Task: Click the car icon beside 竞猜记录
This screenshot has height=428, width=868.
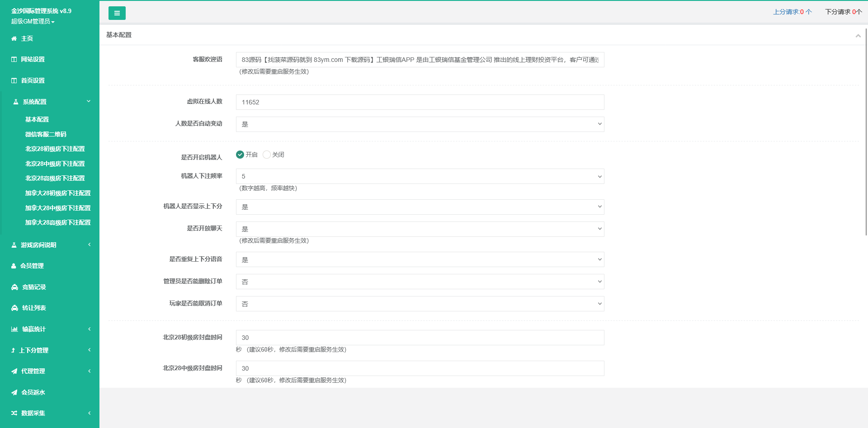Action: [14, 287]
